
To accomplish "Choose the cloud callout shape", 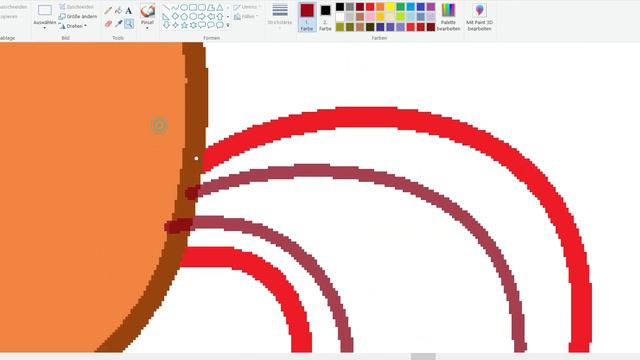I will pos(220,25).
